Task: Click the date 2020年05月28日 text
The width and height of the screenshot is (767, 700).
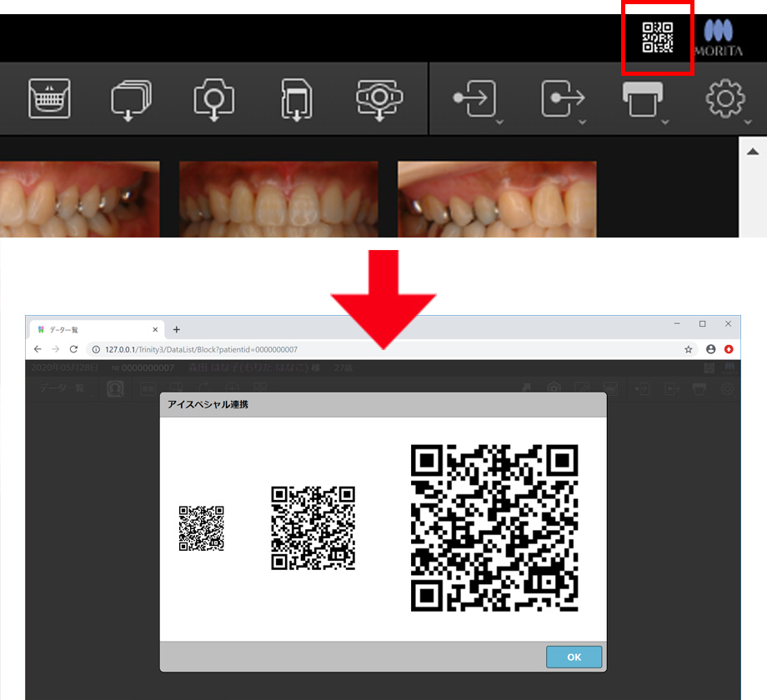Action: pyautogui.click(x=64, y=367)
